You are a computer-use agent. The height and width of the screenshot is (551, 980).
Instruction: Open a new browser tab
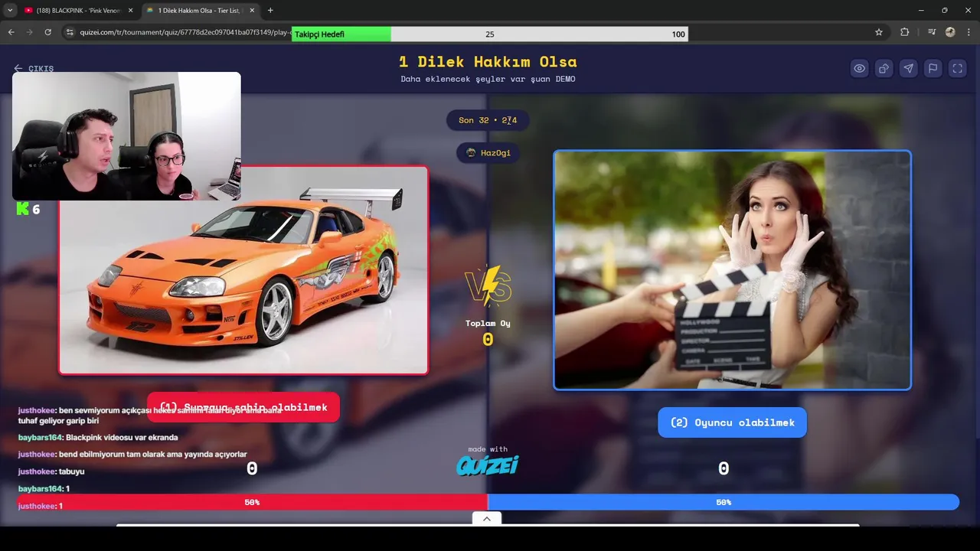click(270, 11)
